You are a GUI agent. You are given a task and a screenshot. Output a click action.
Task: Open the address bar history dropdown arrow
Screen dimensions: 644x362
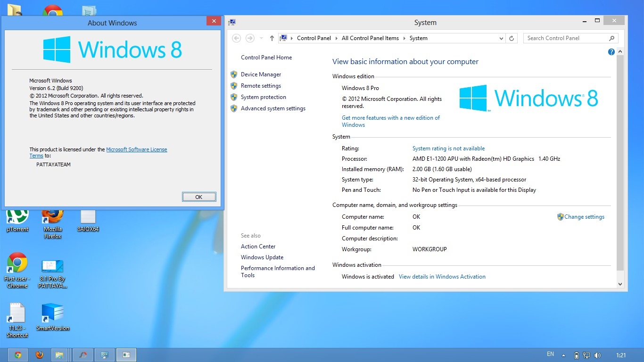[501, 38]
